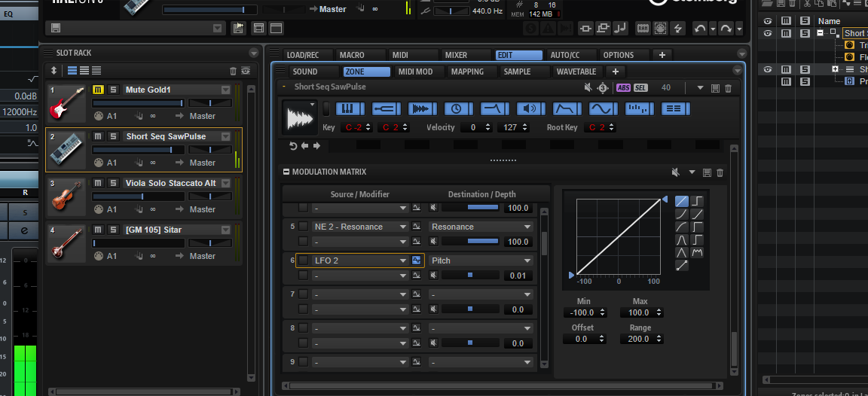Click the undo arrow in toolbar

tap(700, 28)
